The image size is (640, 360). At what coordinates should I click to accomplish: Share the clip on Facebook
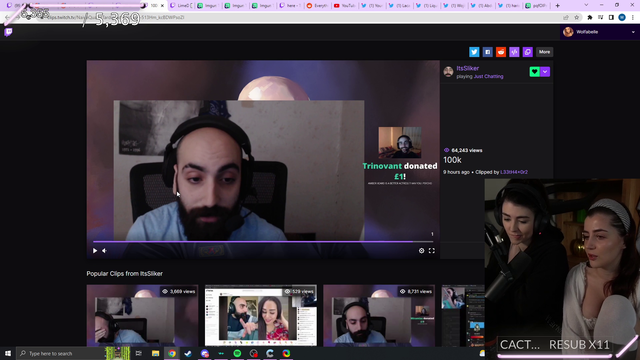click(x=487, y=52)
